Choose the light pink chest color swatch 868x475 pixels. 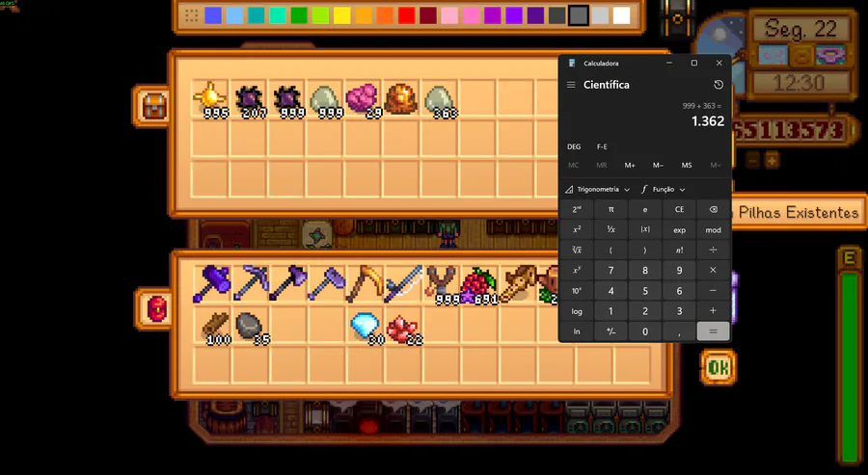(449, 15)
